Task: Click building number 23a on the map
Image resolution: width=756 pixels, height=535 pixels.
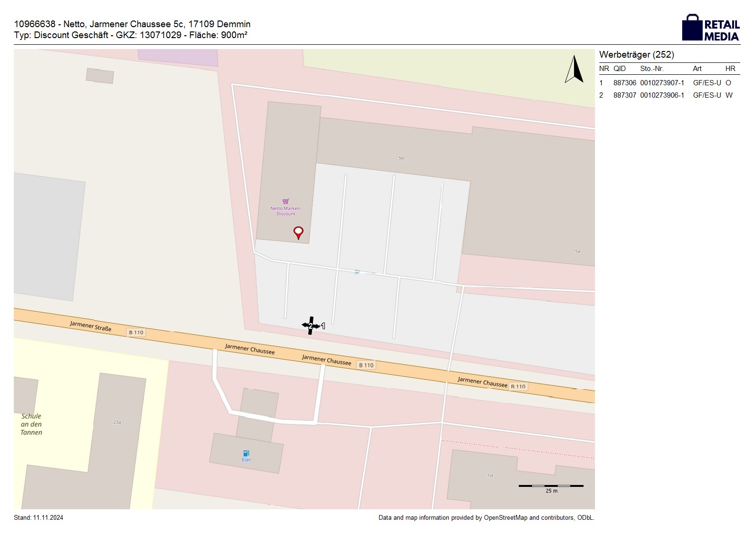Action: 117,422
